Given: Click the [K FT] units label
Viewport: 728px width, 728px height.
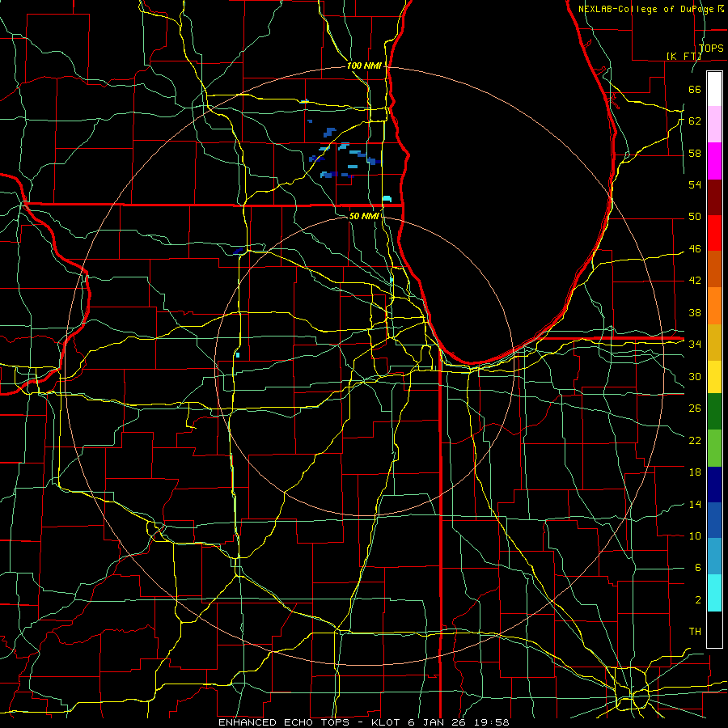Looking at the screenshot, I should [x=684, y=56].
